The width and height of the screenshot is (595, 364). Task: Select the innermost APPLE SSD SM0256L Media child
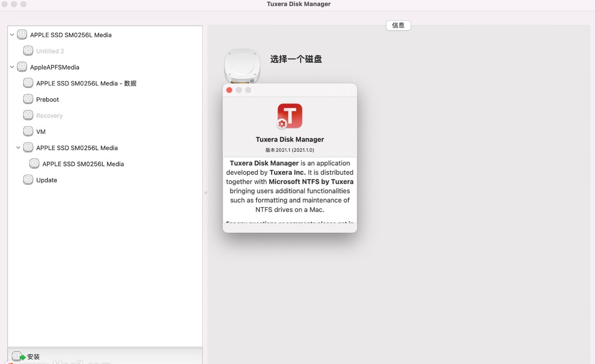83,164
